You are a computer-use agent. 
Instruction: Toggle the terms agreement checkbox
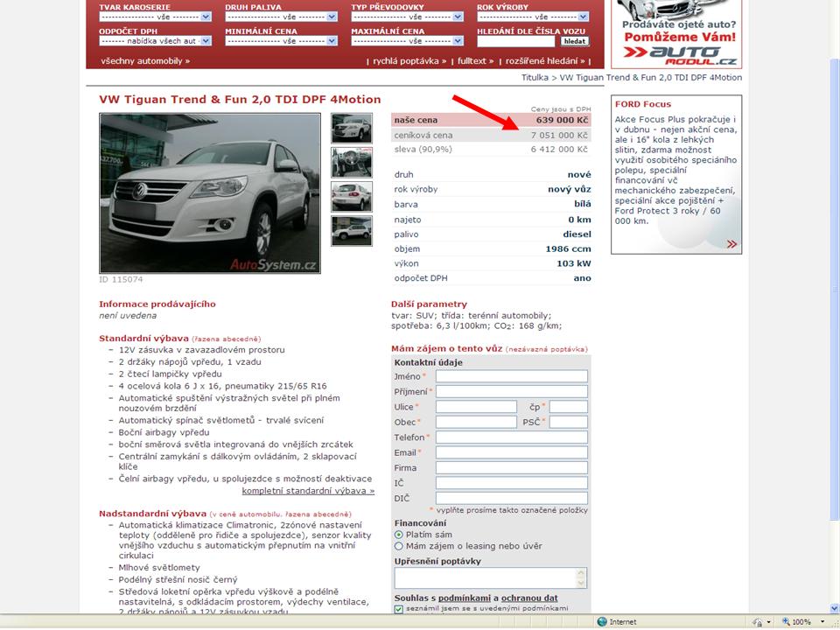[399, 608]
